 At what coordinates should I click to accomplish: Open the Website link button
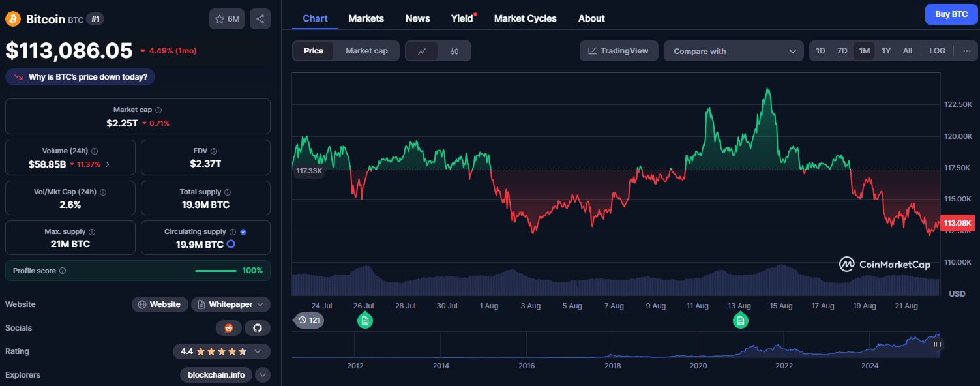[x=160, y=304]
